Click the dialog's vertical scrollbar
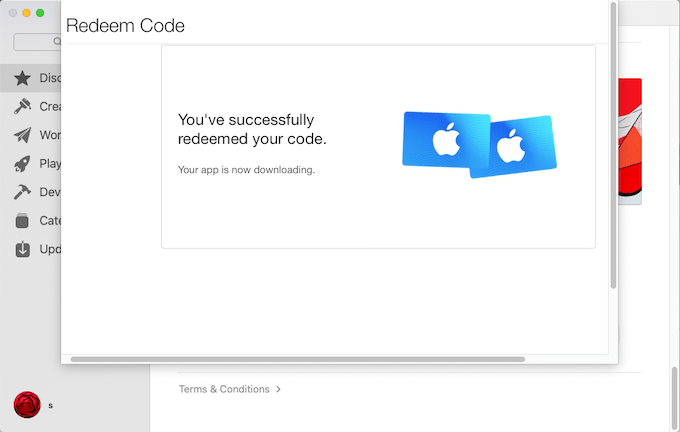 tap(613, 145)
